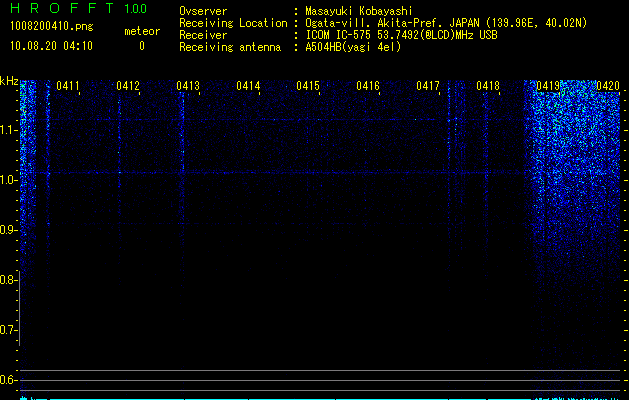Click the timestamp 10.08.20 04:10
Image resolution: width=629 pixels, height=400 pixels.
coord(51,46)
